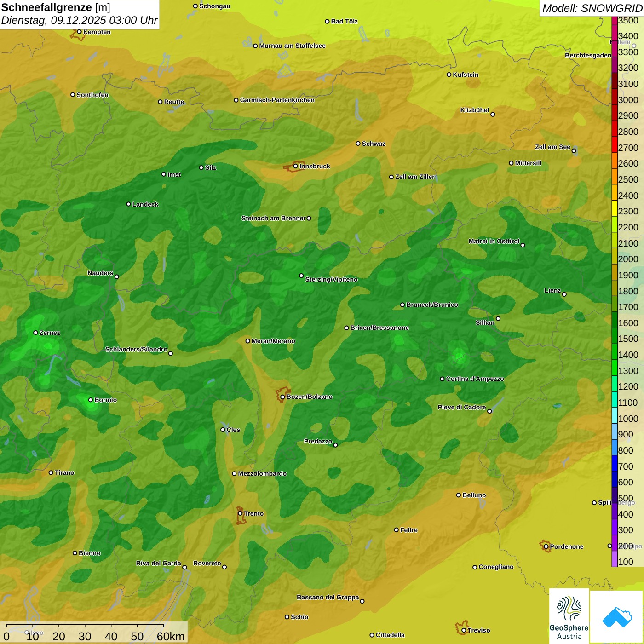This screenshot has height=644, width=644.
Task: Click the Brixen/Bressanone label
Action: tap(379, 328)
